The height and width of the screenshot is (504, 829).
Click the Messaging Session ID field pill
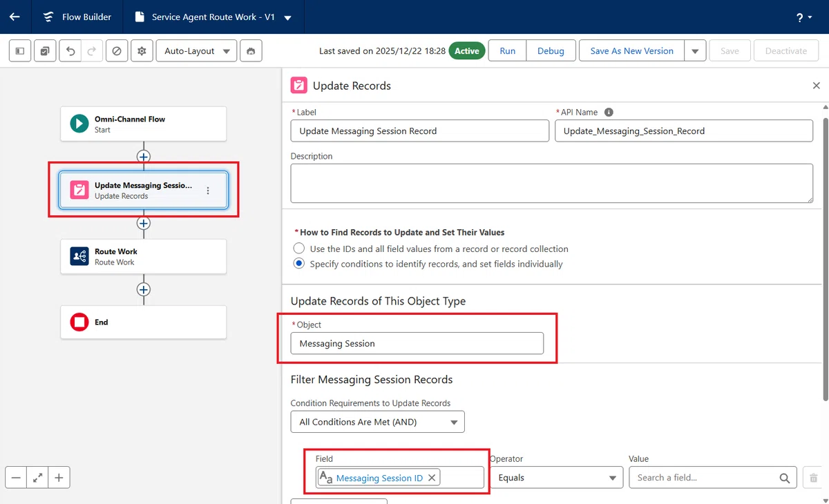point(379,478)
